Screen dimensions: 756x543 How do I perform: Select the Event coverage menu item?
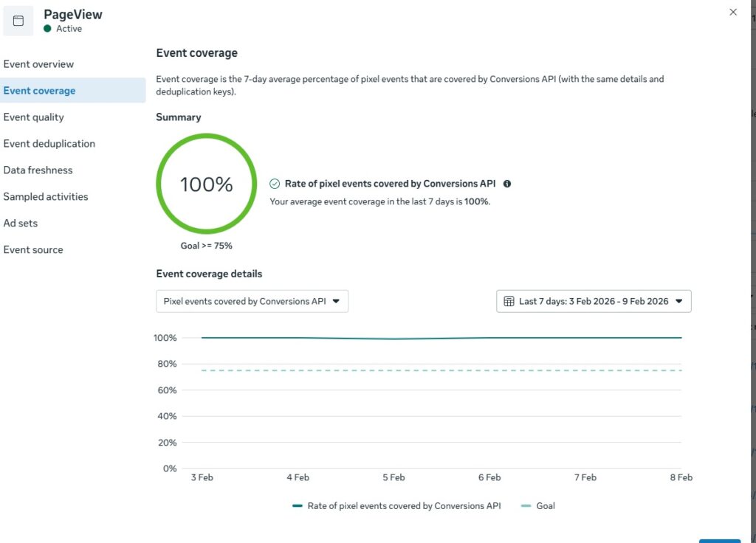[40, 91]
